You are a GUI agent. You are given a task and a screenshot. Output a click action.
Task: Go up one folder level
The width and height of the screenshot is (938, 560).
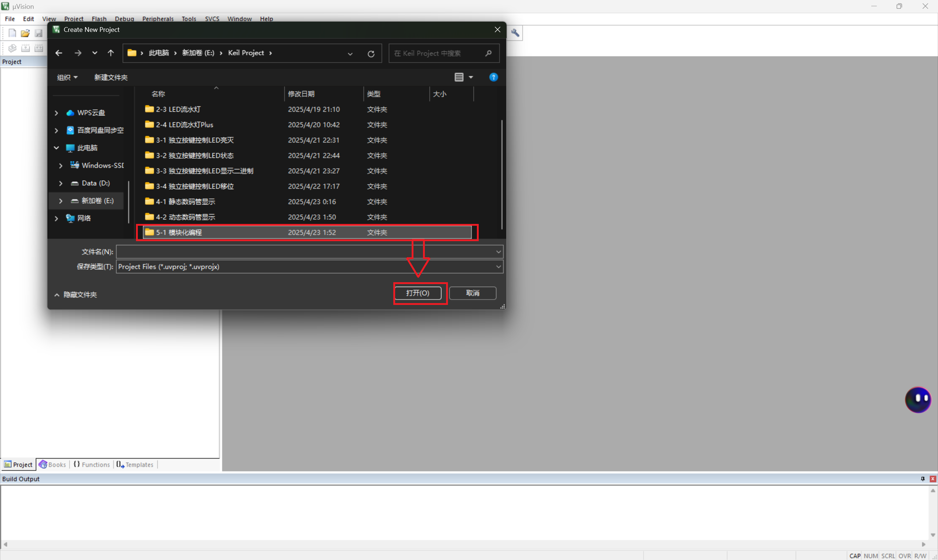coord(111,53)
